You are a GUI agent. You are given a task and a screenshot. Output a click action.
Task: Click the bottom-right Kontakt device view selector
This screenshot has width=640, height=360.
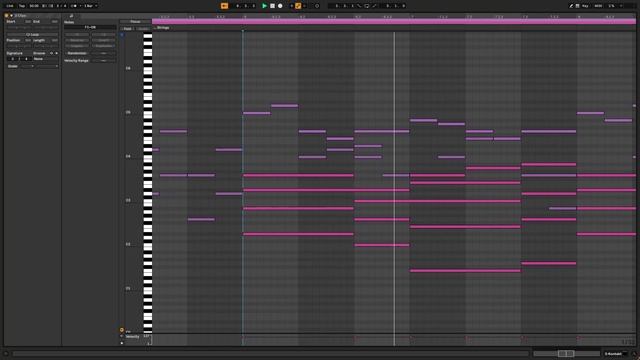(x=616, y=354)
